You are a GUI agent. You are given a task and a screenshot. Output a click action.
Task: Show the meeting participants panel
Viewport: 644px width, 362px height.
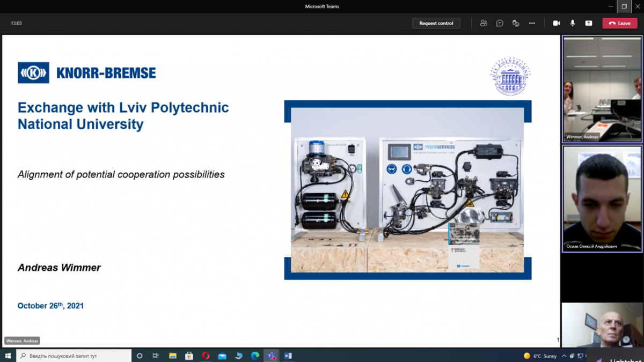(484, 23)
